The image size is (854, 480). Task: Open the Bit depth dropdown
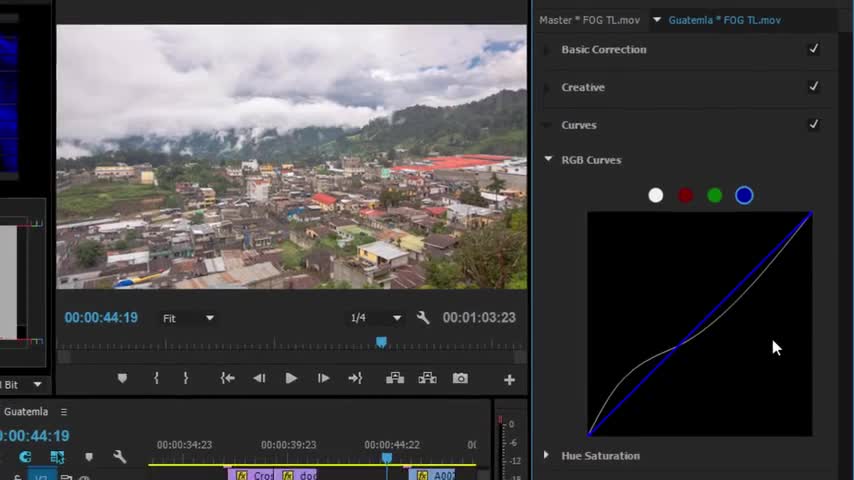(37, 385)
